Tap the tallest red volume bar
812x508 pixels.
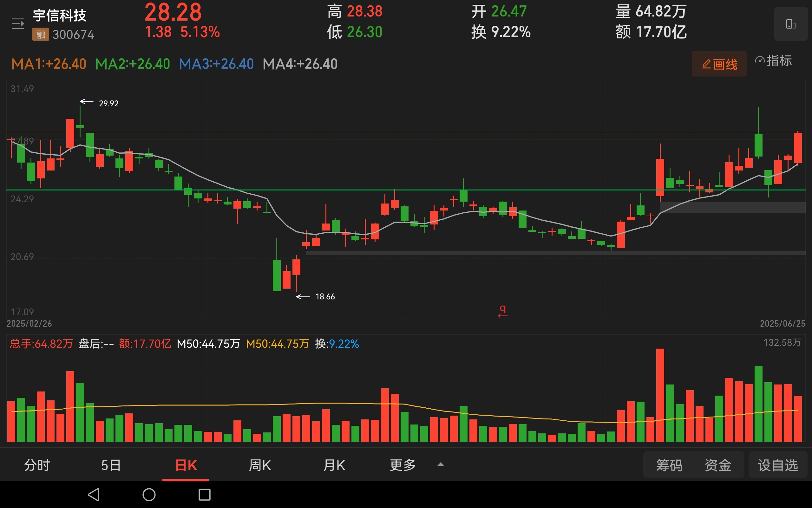coord(660,395)
